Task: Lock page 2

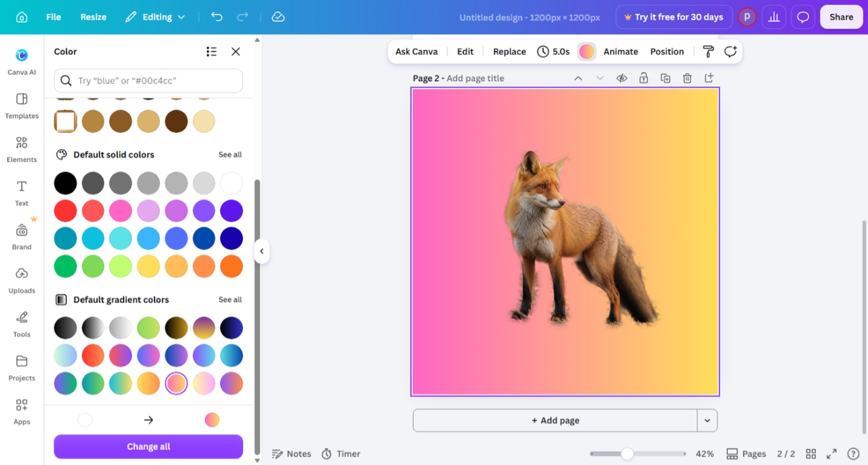Action: (x=643, y=78)
